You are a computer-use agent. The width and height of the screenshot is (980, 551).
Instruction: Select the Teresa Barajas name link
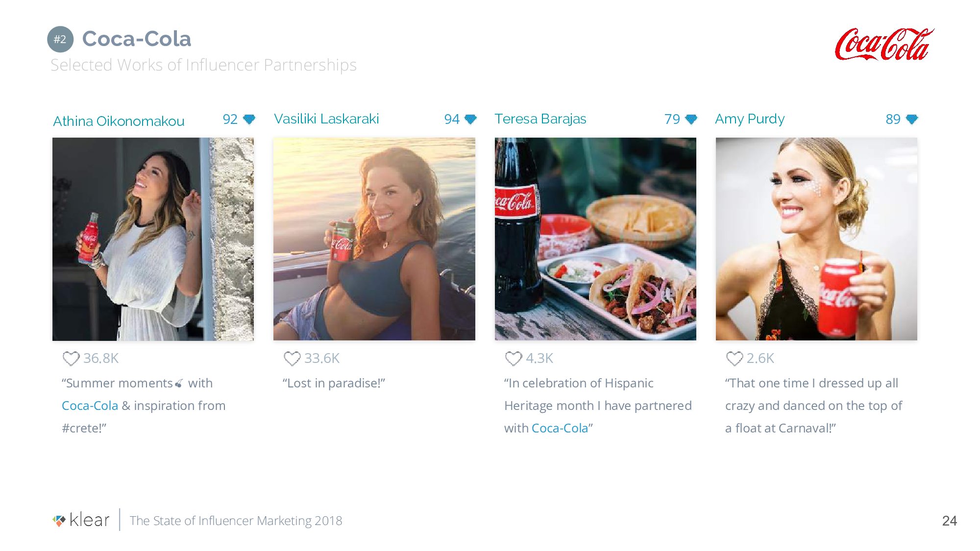540,119
